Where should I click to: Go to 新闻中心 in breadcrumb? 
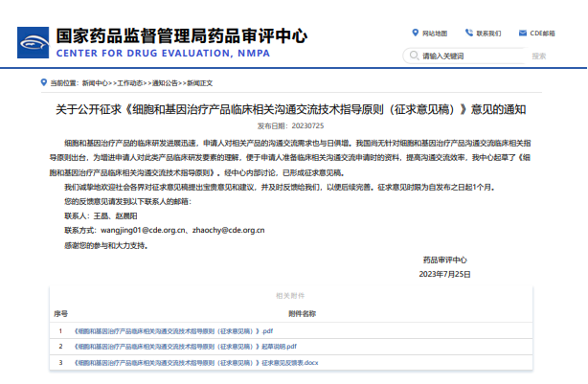click(95, 83)
